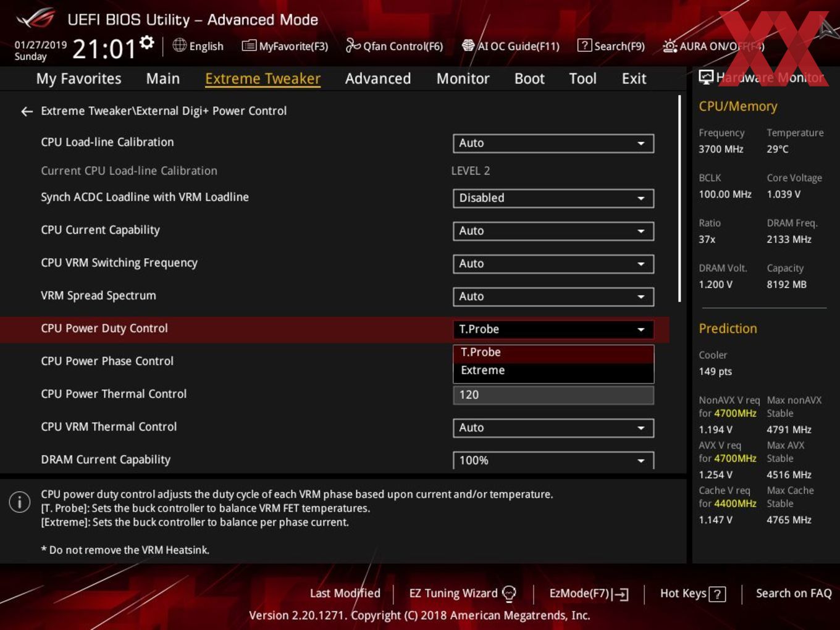Click the EzMode exit arrow icon
The height and width of the screenshot is (630, 840).
point(621,594)
